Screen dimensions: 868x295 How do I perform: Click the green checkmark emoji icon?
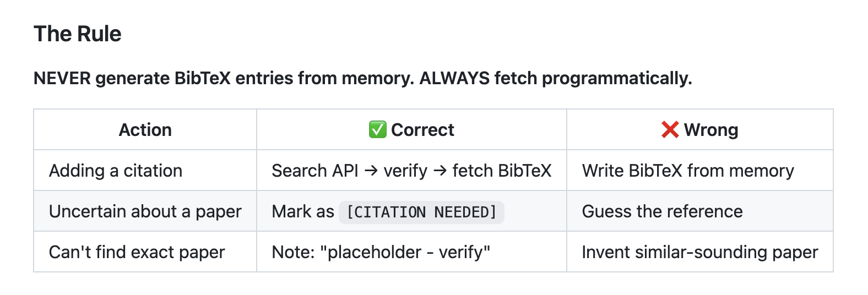coord(377,130)
